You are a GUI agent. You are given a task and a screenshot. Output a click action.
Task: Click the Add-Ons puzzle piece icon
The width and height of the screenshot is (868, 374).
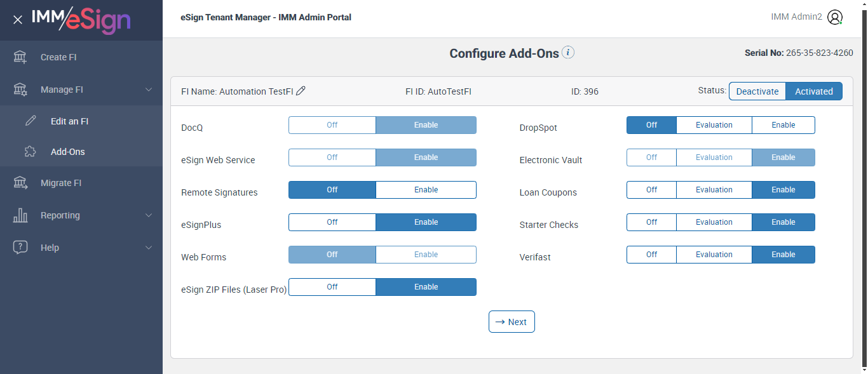(31, 152)
